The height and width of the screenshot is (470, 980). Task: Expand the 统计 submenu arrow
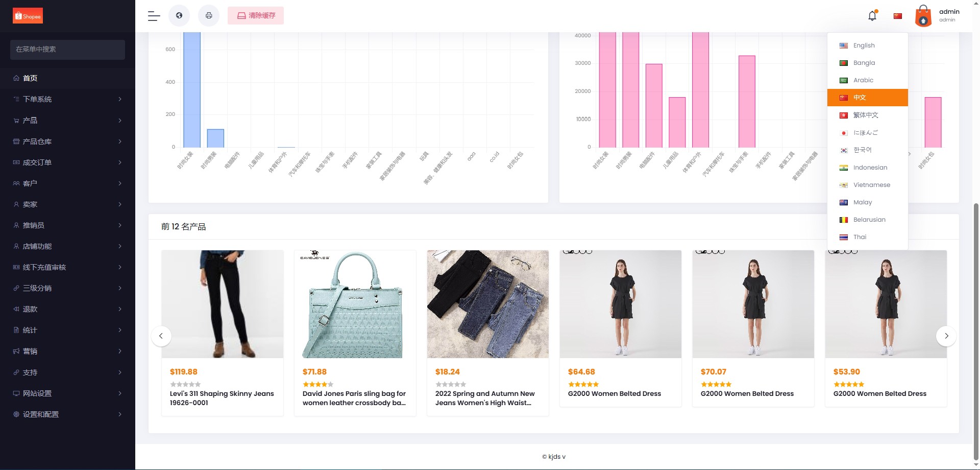coord(120,330)
